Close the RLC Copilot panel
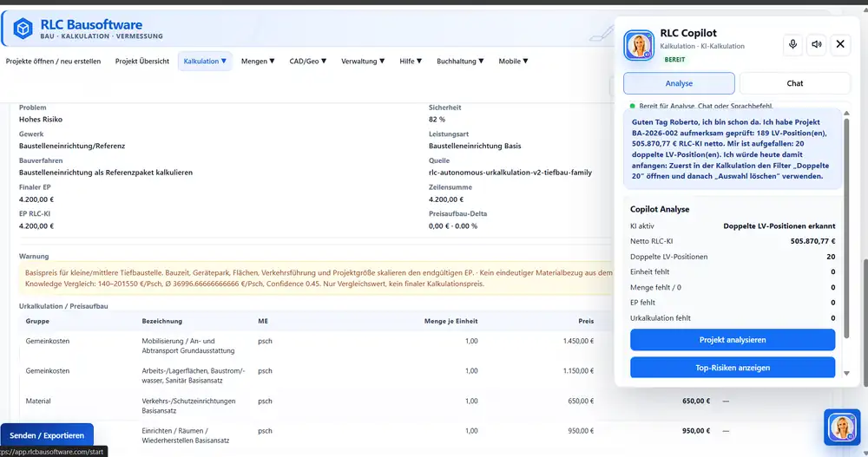The image size is (868, 457). point(840,44)
